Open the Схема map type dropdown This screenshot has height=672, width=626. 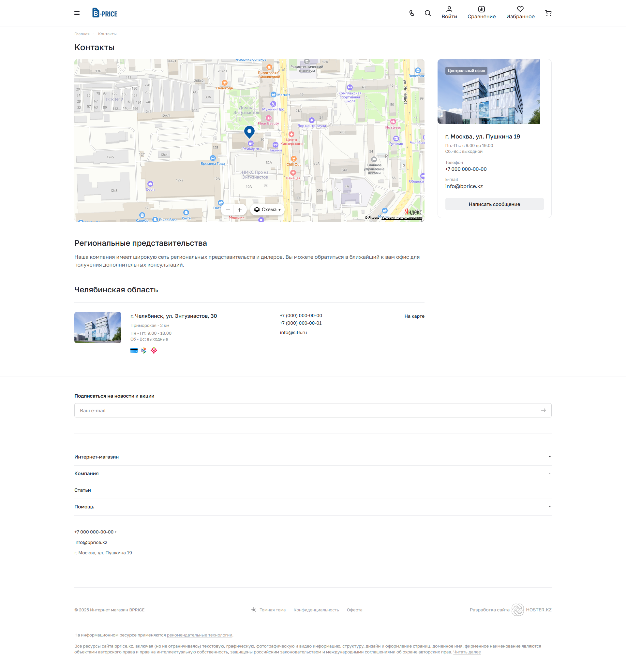coord(267,210)
